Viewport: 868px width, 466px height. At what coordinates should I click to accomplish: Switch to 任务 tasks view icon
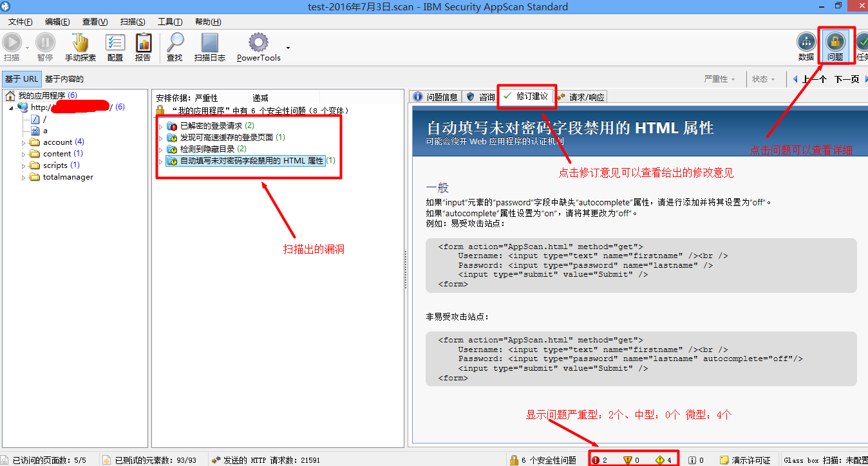[862, 42]
